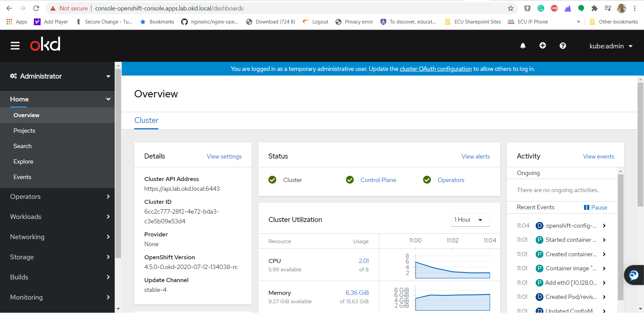Bookmark this page with star icon

pyautogui.click(x=511, y=8)
